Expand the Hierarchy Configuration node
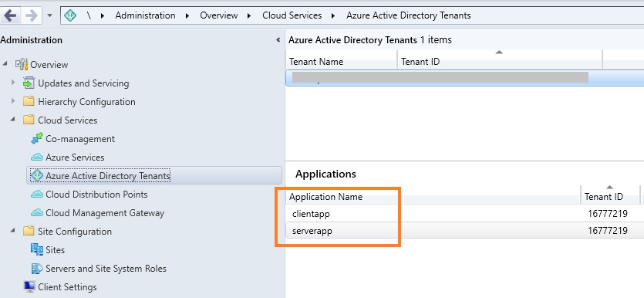This screenshot has width=644, height=298. pyautogui.click(x=13, y=100)
